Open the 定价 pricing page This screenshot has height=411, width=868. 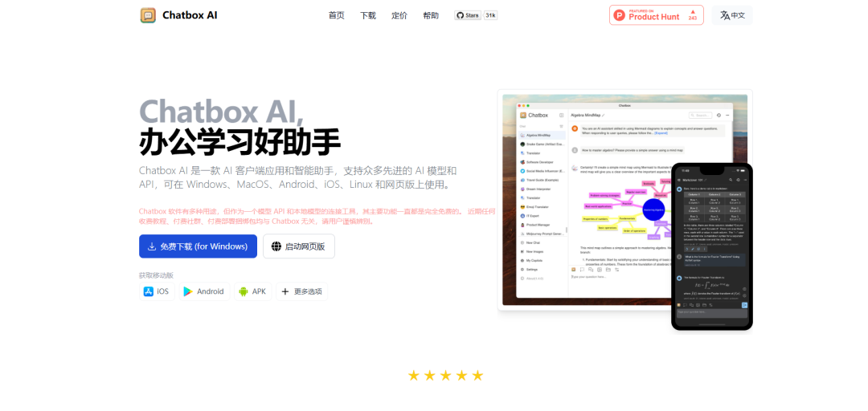[x=399, y=15]
